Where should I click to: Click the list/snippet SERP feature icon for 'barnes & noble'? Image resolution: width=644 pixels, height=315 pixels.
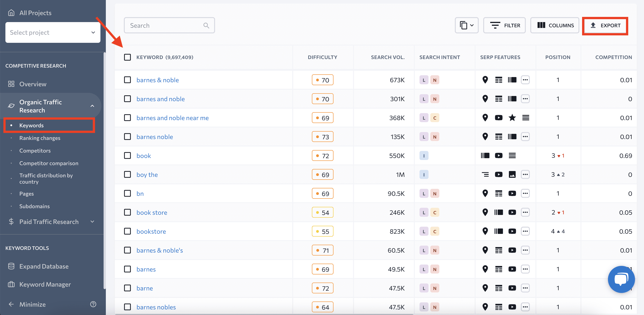498,80
